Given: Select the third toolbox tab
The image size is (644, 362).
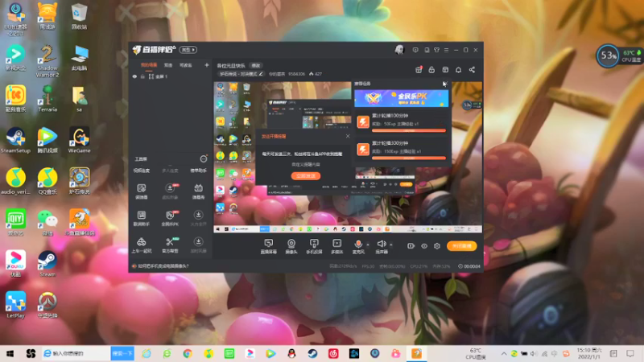Looking at the screenshot, I should [198, 171].
